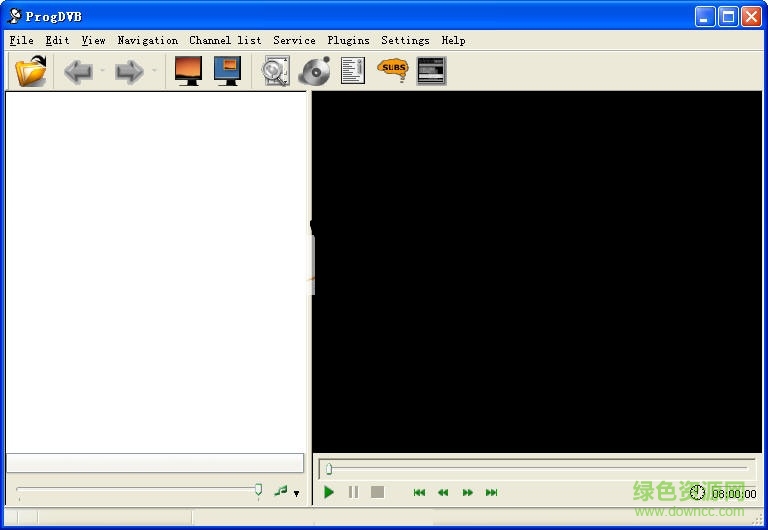The image size is (768, 530).
Task: Open the program guide document icon
Action: [x=353, y=71]
